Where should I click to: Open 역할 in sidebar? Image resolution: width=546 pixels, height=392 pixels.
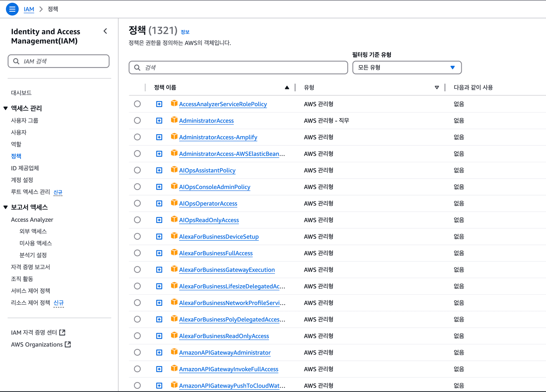pyautogui.click(x=16, y=144)
